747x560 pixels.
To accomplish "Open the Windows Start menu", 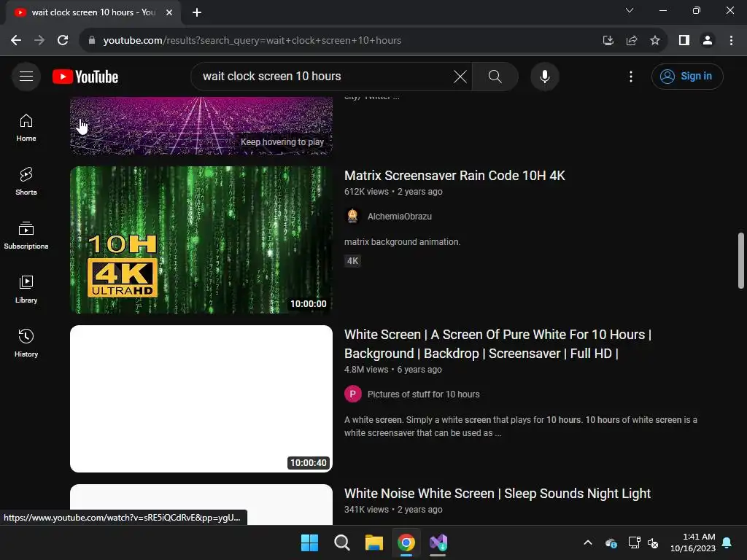I will tap(309, 542).
